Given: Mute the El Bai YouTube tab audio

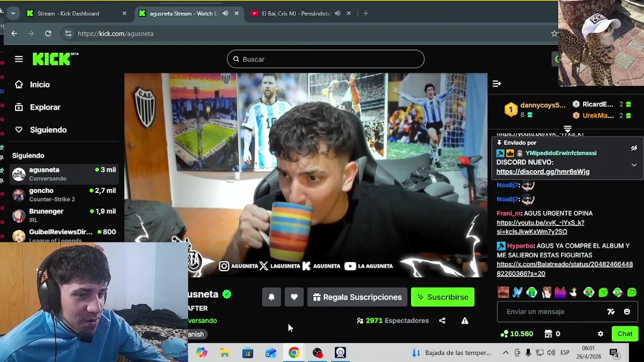Looking at the screenshot, I should [337, 14].
